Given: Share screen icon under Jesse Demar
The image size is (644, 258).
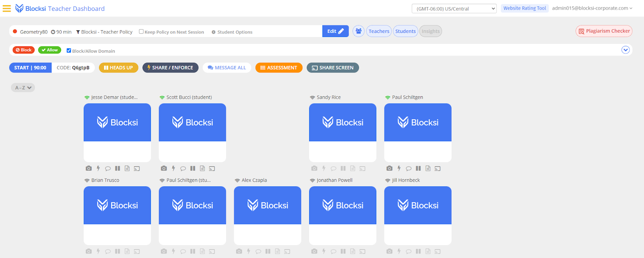Looking at the screenshot, I should pos(137,169).
